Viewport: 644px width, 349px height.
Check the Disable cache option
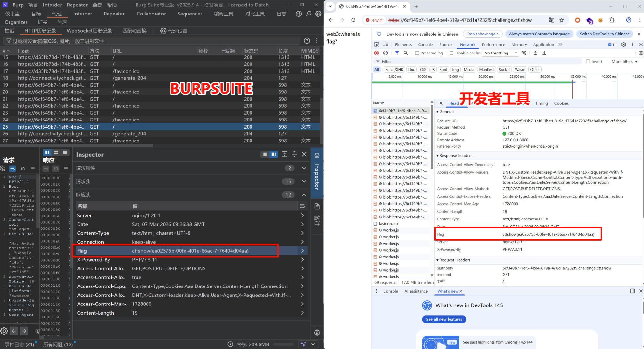pyautogui.click(x=451, y=53)
